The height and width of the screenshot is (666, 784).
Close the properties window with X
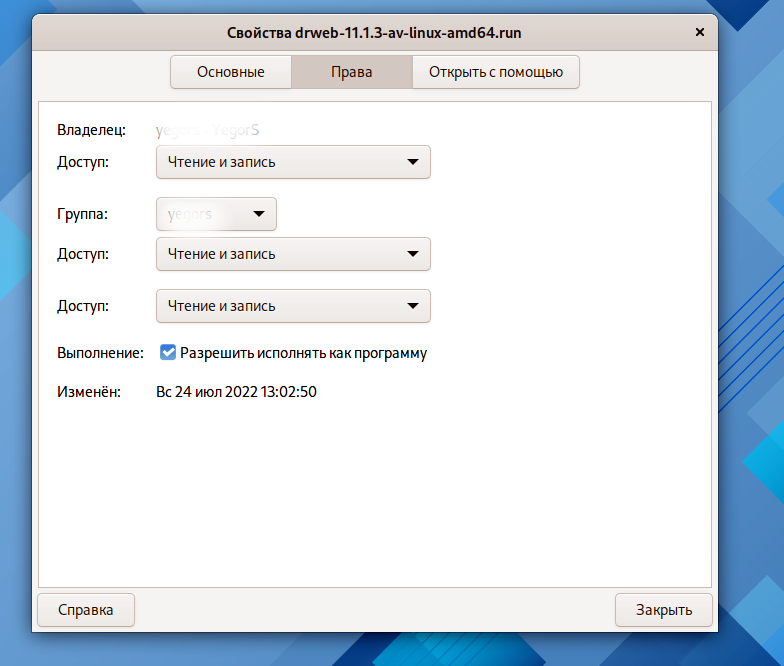(x=700, y=32)
